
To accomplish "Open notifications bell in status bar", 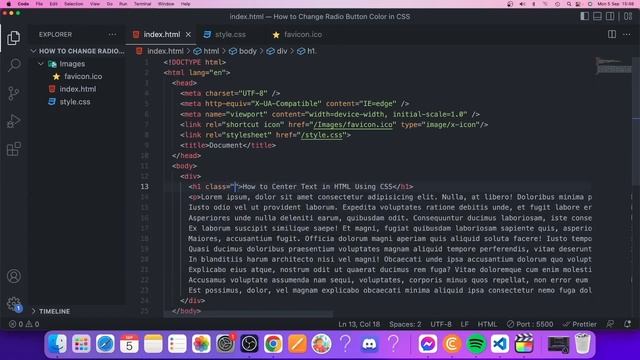I will pyautogui.click(x=627, y=324).
